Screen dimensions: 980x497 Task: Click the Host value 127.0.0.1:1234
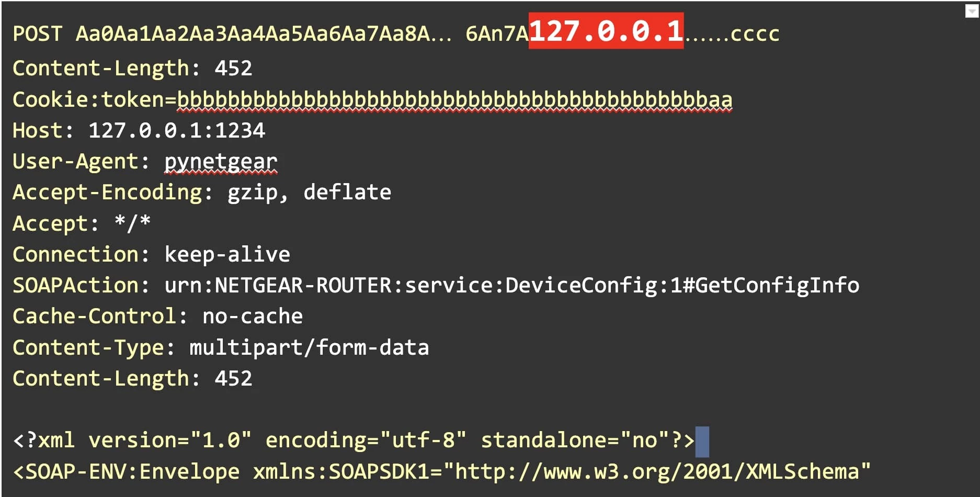[177, 130]
